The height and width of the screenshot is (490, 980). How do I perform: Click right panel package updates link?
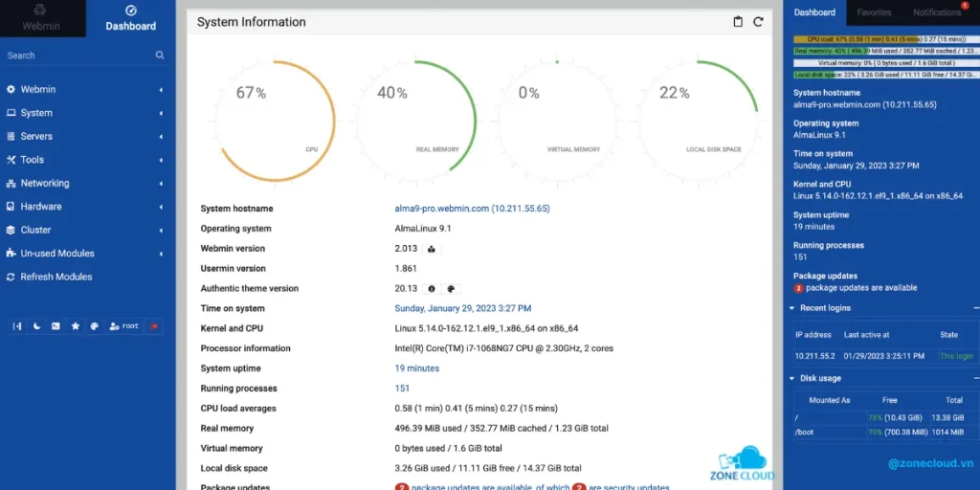click(x=861, y=288)
